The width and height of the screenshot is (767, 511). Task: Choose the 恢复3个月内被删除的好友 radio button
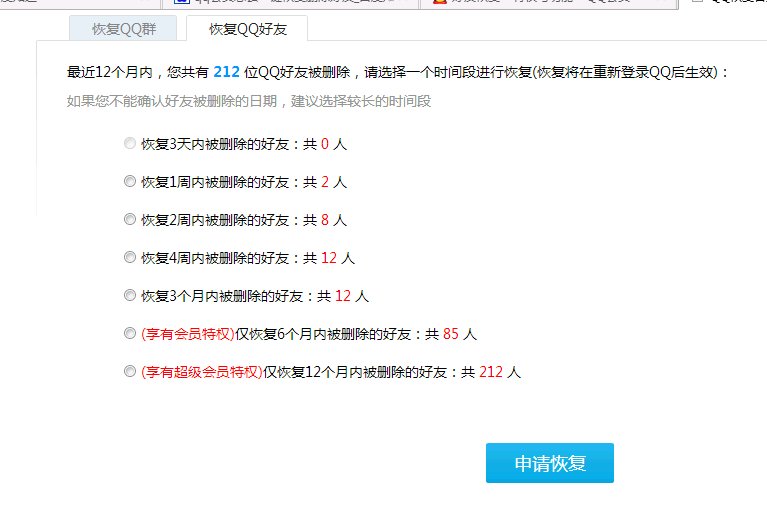(130, 295)
